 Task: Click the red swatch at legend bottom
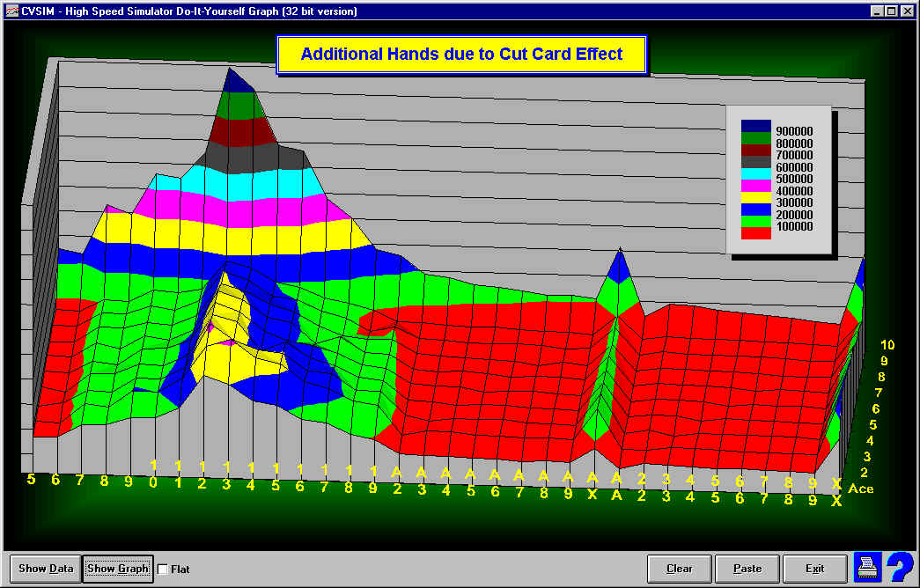coord(756,232)
